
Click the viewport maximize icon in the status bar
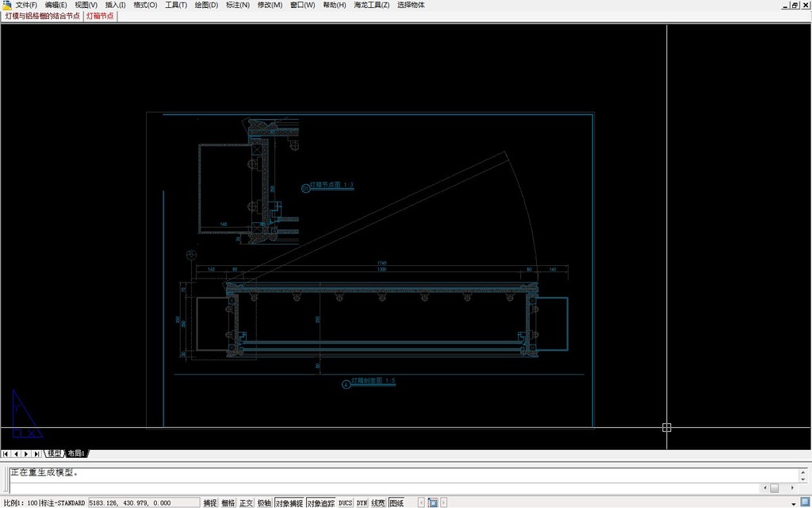point(433,502)
